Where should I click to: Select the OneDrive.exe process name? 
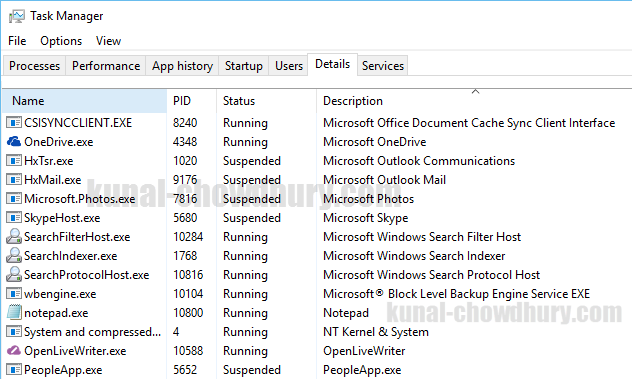pyautogui.click(x=58, y=142)
